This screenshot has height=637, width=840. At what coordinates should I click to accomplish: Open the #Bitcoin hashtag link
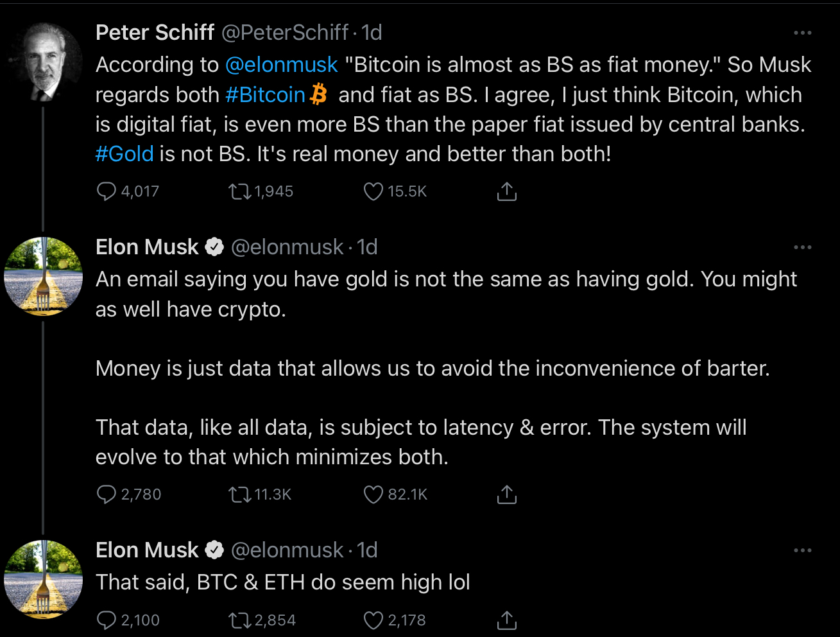[x=265, y=95]
